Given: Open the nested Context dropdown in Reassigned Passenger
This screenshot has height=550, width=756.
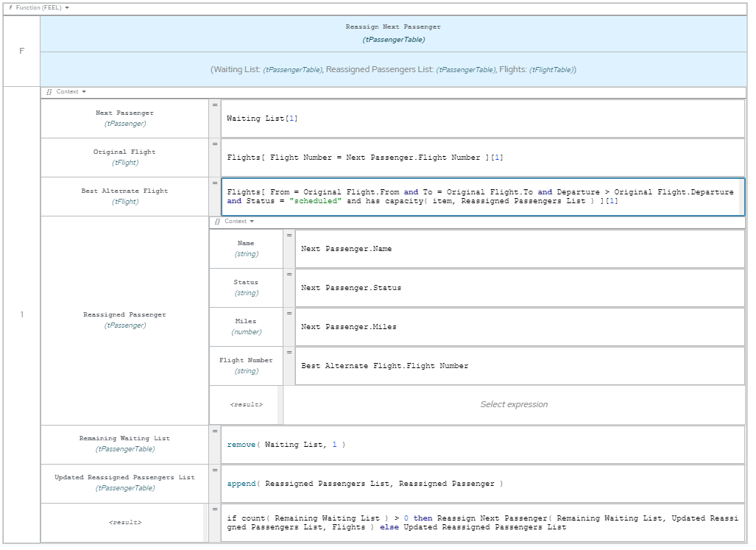Looking at the screenshot, I should click(x=235, y=222).
